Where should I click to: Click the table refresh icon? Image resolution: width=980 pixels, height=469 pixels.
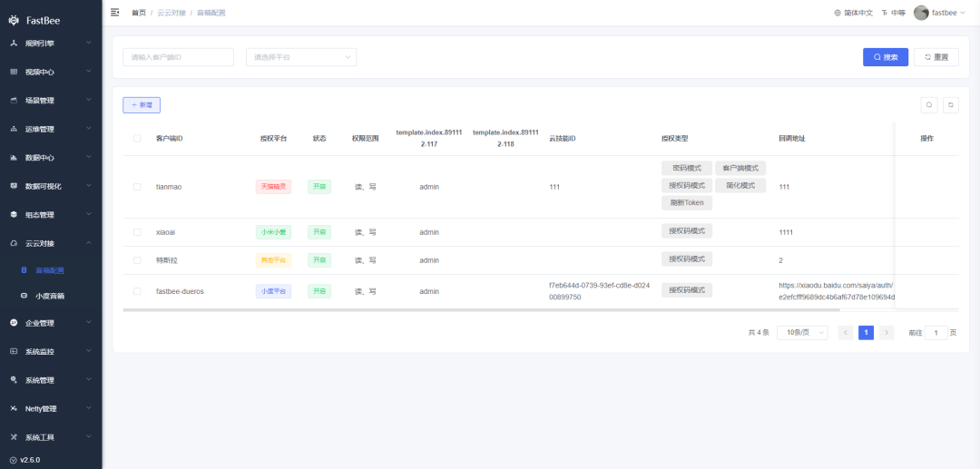[950, 105]
